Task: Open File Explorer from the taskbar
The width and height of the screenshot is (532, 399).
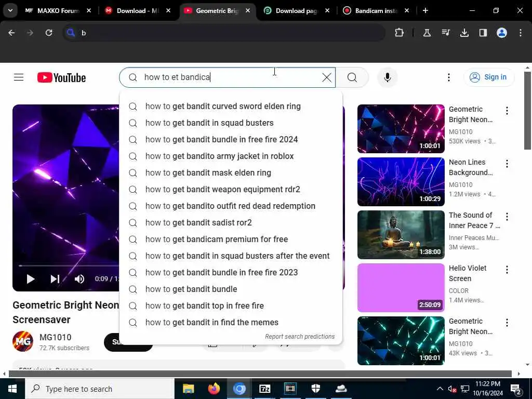Action: [188, 389]
